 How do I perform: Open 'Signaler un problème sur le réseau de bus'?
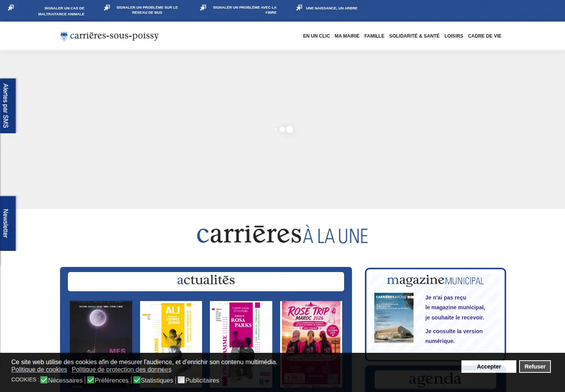point(147,10)
